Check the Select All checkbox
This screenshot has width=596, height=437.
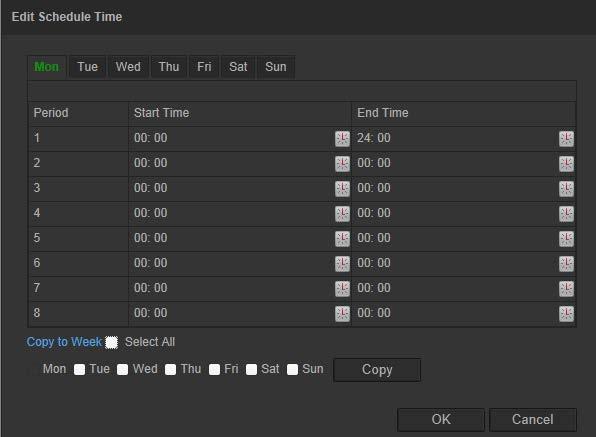(111, 342)
